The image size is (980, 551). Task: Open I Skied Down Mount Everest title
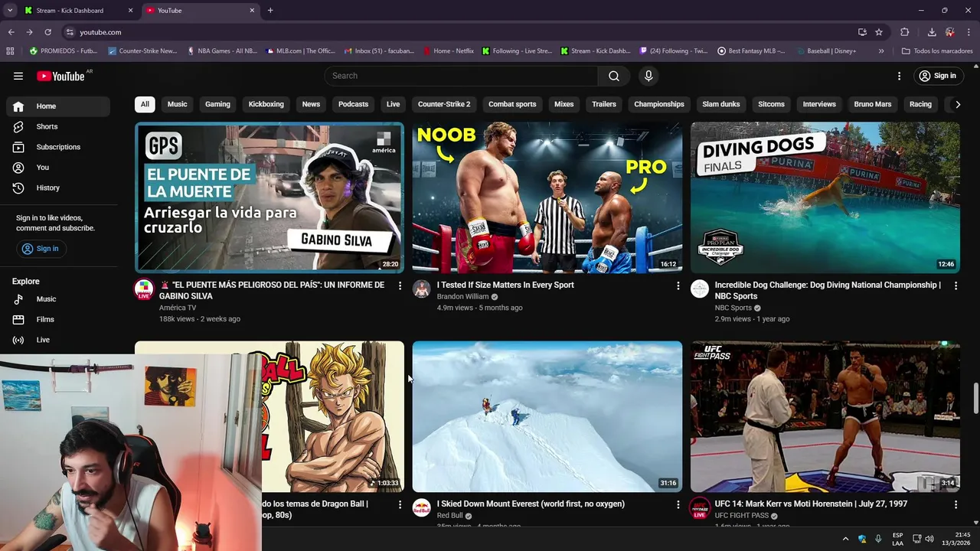point(531,504)
